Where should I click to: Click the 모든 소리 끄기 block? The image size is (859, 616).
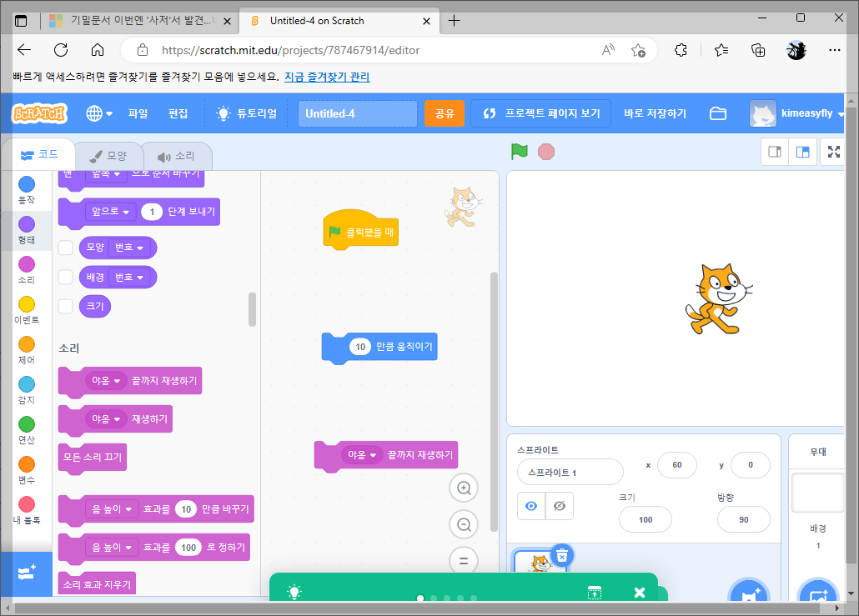coord(92,458)
